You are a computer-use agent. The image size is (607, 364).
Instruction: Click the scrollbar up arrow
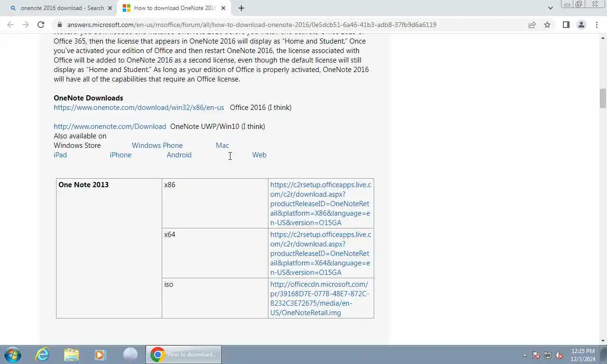[x=603, y=37]
